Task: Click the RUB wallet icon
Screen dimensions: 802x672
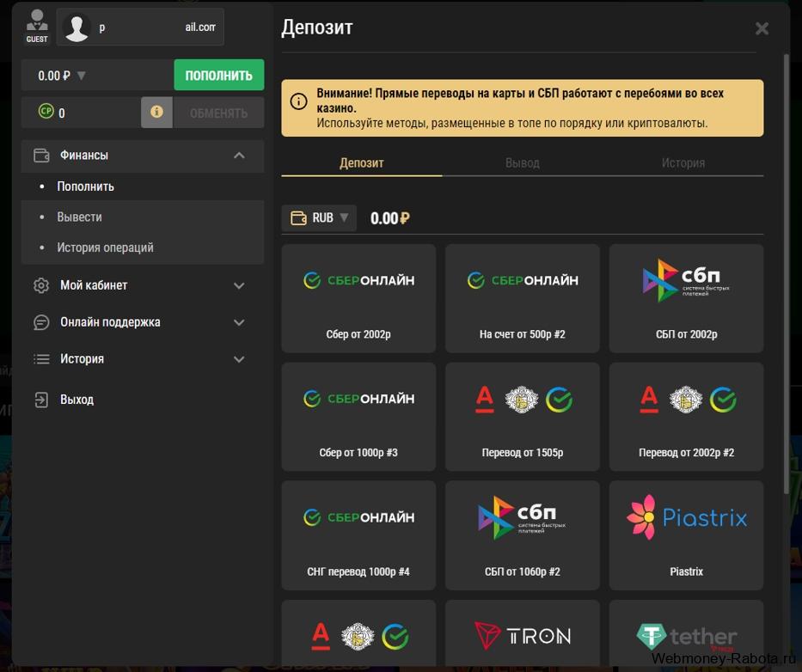Action: [298, 218]
